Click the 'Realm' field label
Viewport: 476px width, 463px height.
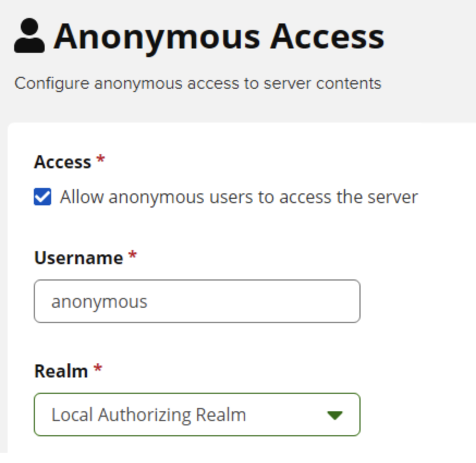click(61, 371)
